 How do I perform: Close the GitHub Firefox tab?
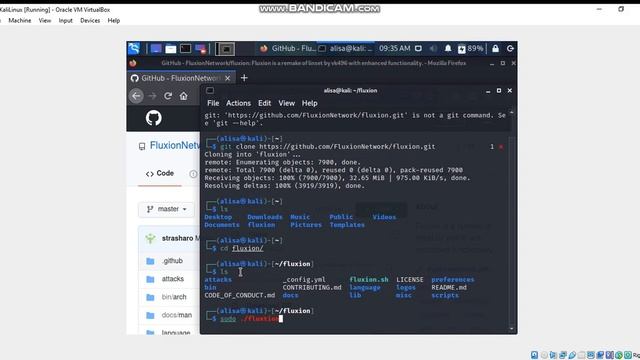pos(228,78)
